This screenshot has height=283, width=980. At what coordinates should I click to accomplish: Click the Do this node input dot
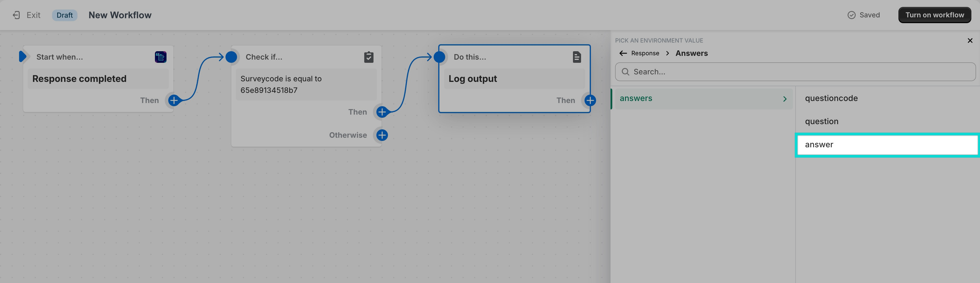(x=439, y=57)
